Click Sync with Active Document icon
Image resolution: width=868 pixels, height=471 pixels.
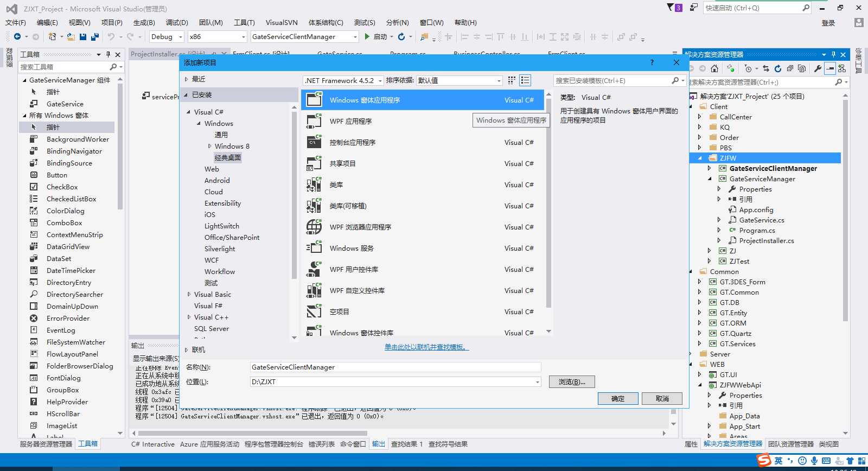tap(766, 68)
